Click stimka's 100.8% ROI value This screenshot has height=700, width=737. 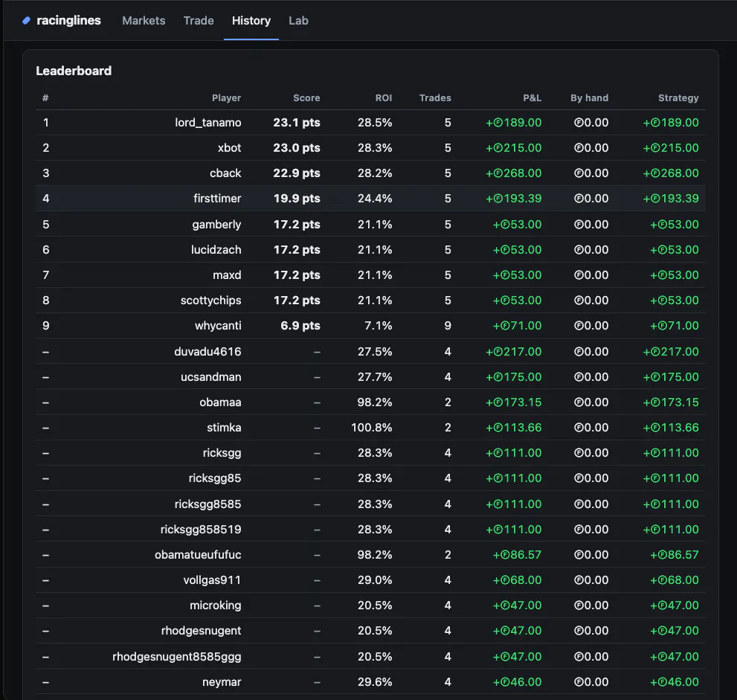(371, 428)
